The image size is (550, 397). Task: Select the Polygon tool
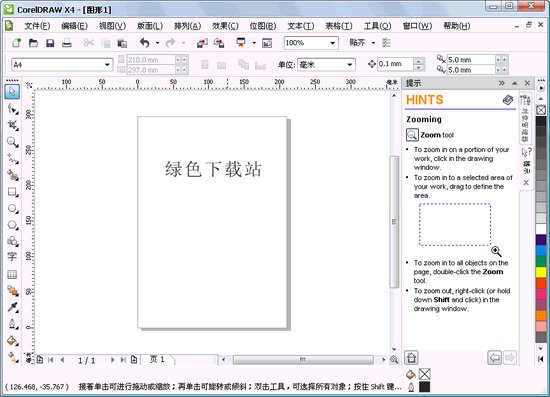point(13,225)
